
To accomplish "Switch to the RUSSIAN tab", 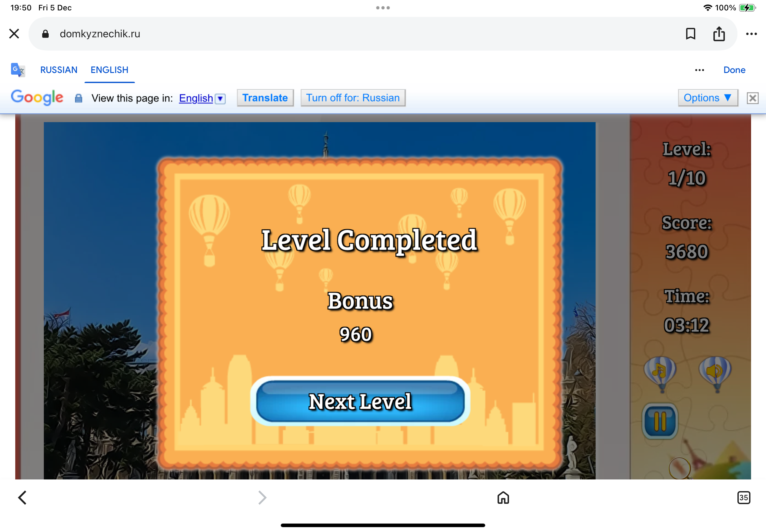I will 59,70.
